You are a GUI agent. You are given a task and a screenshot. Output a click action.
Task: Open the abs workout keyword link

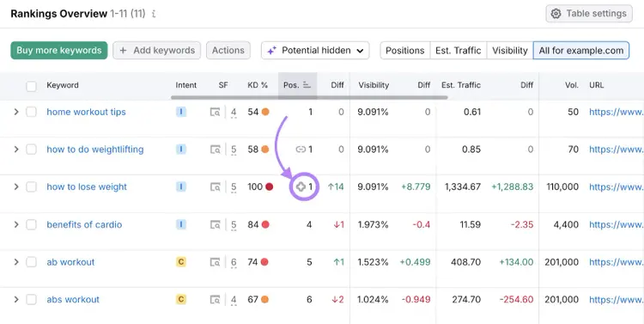tap(73, 299)
